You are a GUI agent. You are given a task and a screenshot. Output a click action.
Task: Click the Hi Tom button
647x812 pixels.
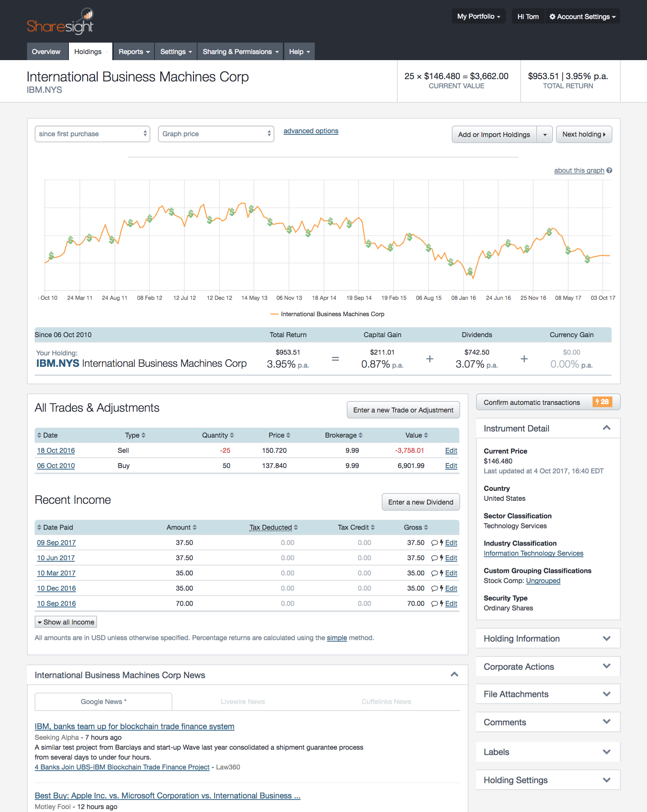(x=528, y=16)
